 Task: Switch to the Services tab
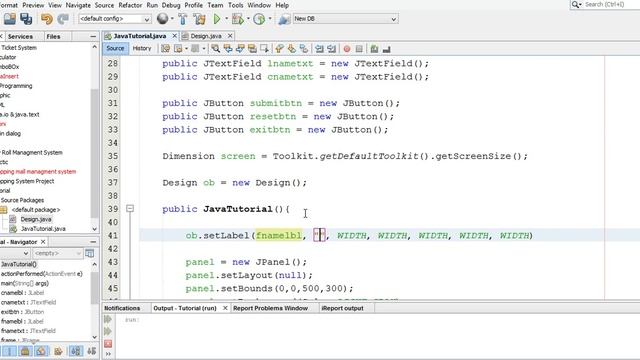(x=20, y=36)
